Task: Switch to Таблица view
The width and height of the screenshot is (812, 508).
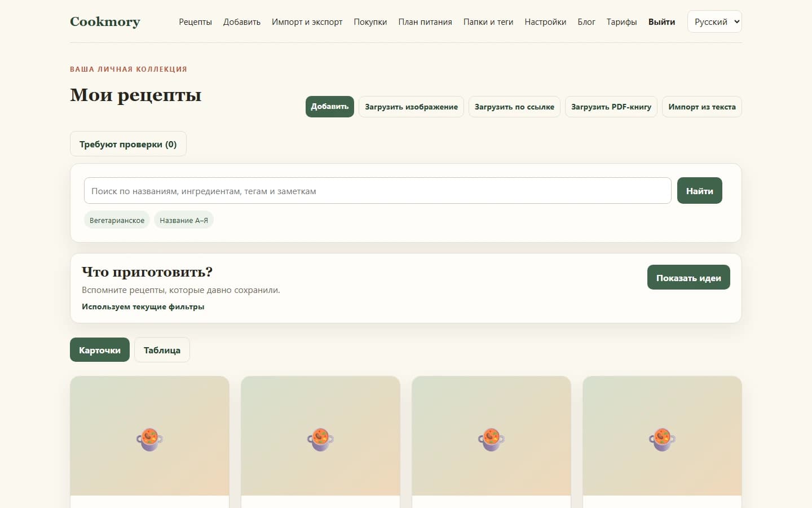Action: click(x=162, y=350)
